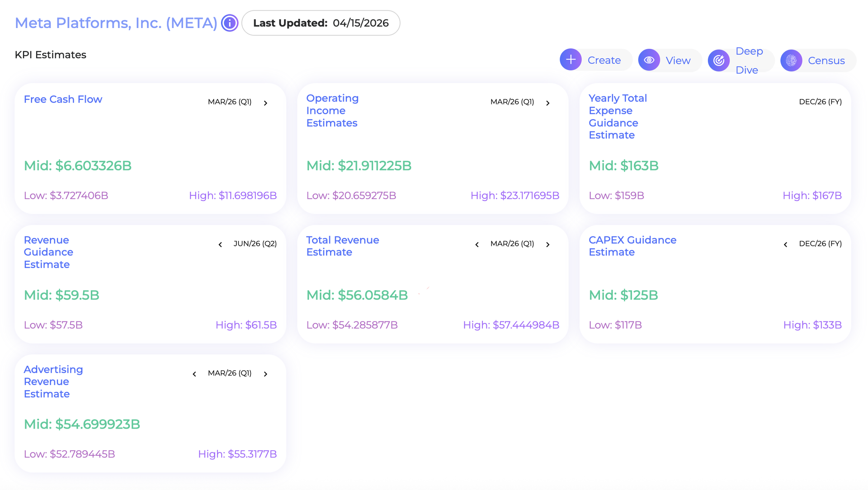
Task: Click DEC/26 (FY) on Yearly Total Expense card
Action: (x=821, y=102)
